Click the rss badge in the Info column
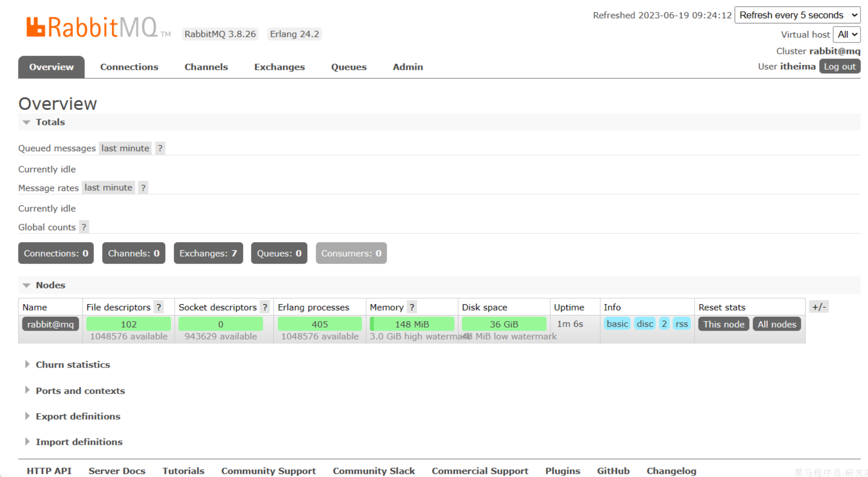Screen dimensions: 868x477 click(682, 324)
